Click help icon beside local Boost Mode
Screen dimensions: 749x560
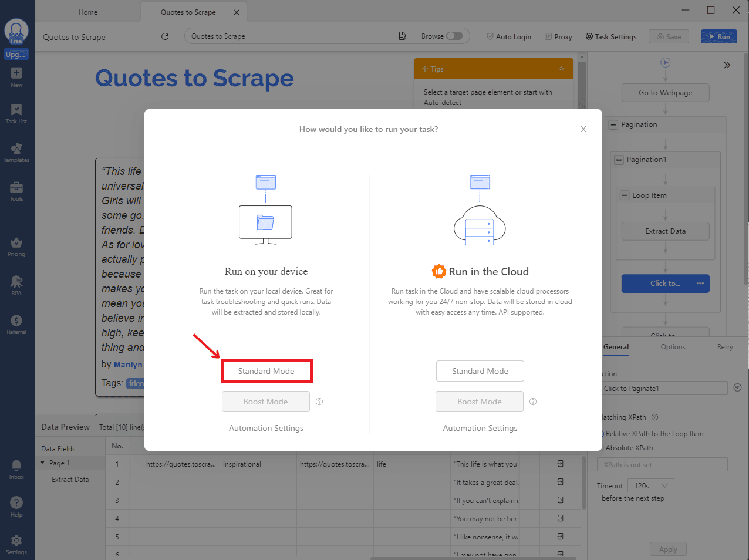pos(319,402)
